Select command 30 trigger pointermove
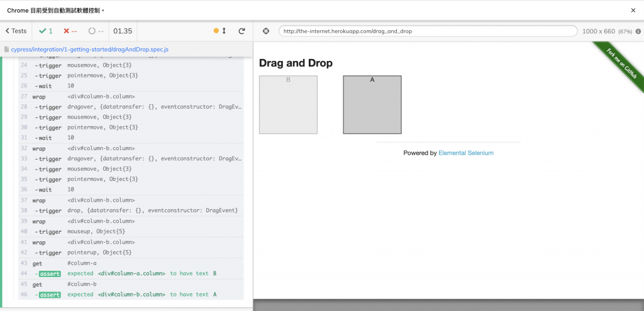The width and height of the screenshot is (644, 311). point(131,127)
